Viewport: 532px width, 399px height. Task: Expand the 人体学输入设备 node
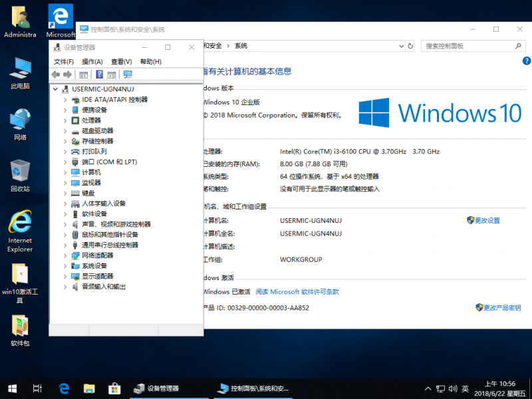[65, 203]
